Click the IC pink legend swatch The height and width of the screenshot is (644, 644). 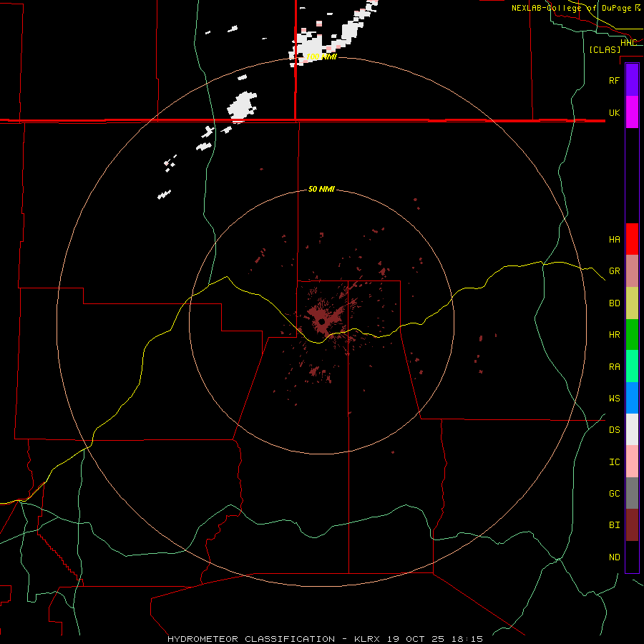(632, 462)
